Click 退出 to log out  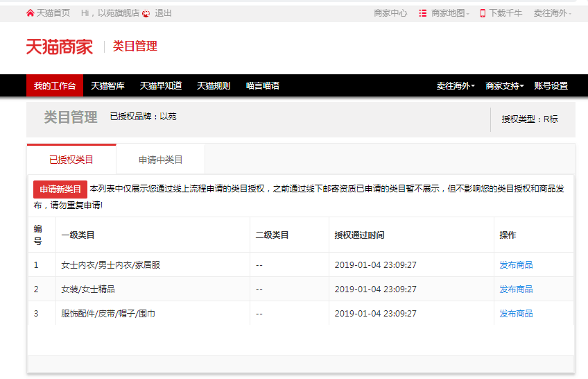(163, 13)
